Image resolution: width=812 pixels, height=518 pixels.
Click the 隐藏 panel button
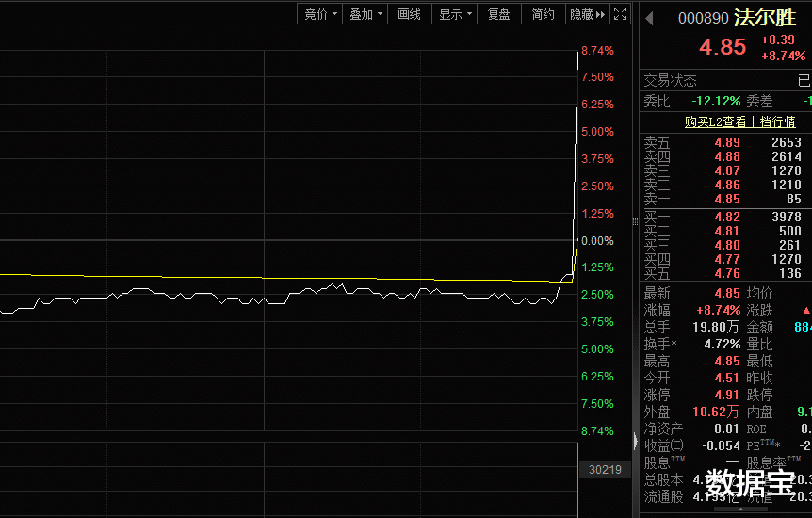click(587, 14)
